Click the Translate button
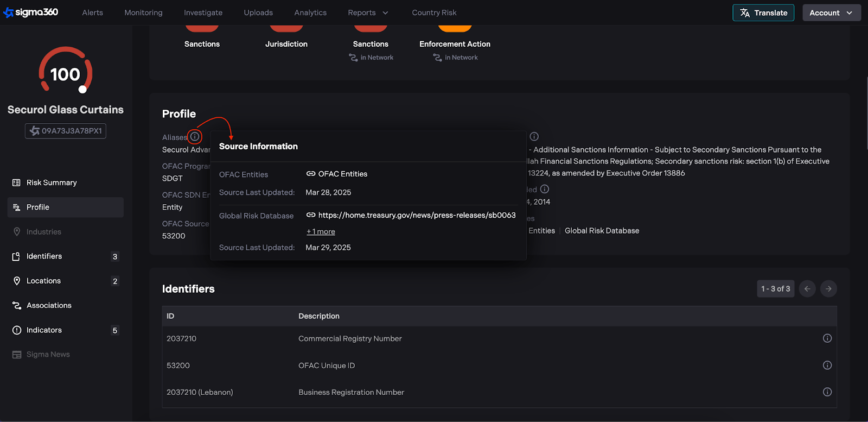 (x=763, y=12)
